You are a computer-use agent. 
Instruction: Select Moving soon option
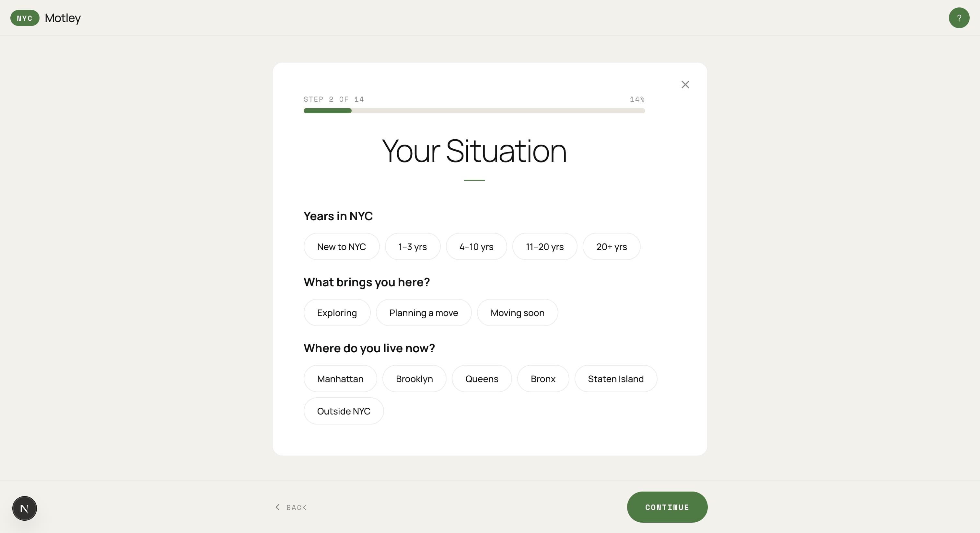tap(518, 313)
